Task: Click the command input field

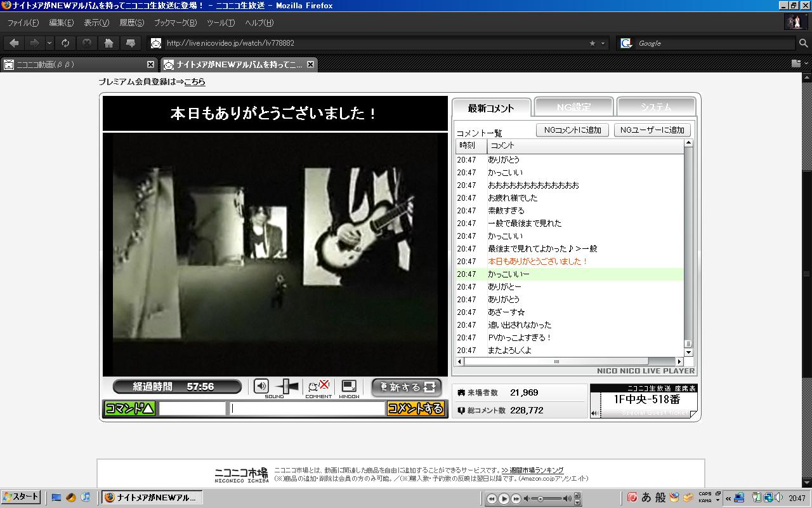Action: (x=192, y=408)
